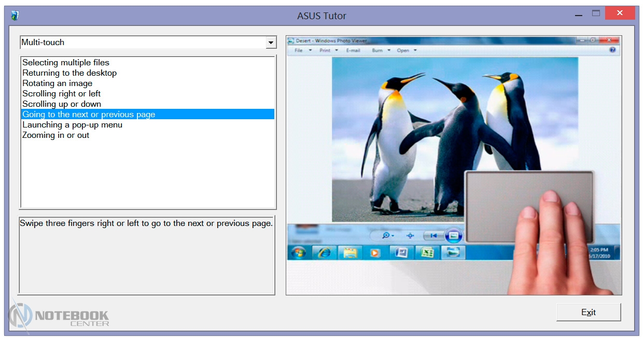Click the Windows Start orb in the preview

point(299,252)
